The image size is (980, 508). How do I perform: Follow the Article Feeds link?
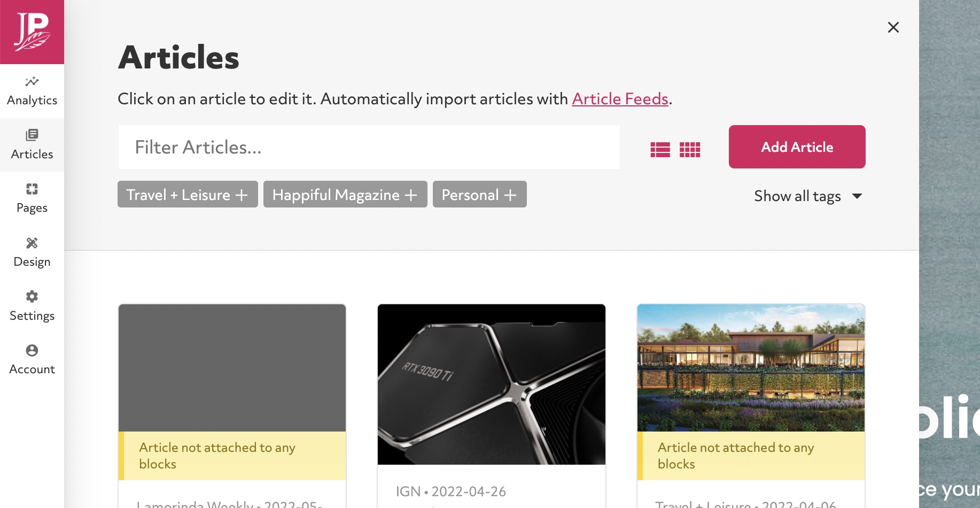coord(620,99)
